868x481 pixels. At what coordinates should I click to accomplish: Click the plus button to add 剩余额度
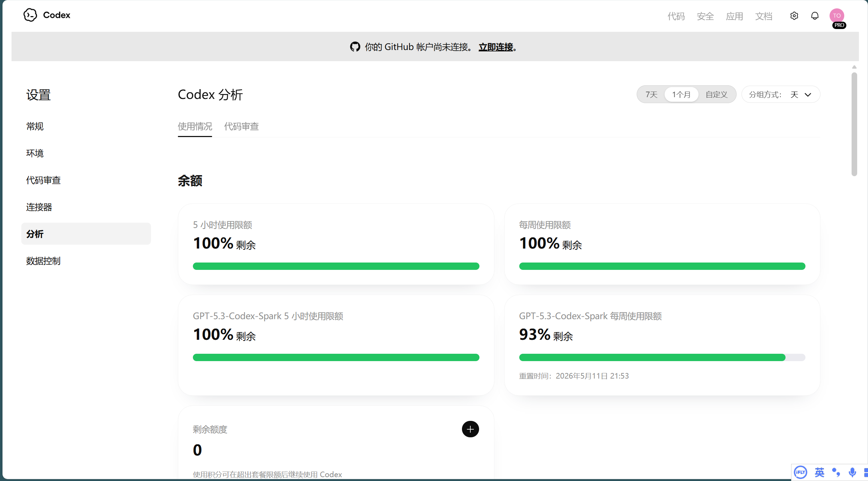pos(470,429)
